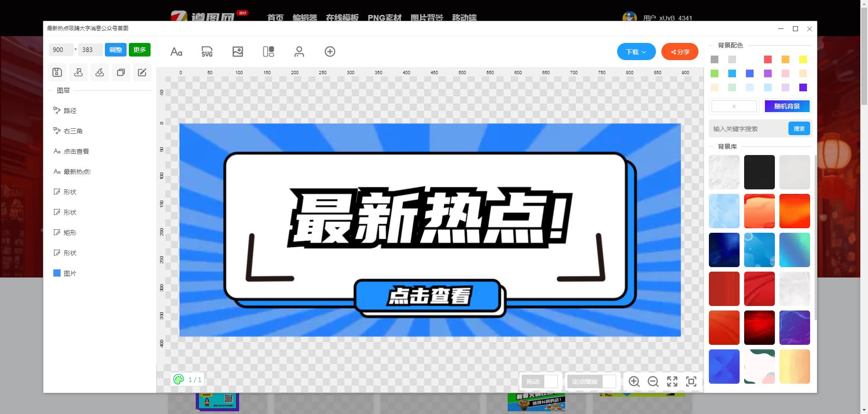Choose the black background thumbnail

click(x=759, y=172)
